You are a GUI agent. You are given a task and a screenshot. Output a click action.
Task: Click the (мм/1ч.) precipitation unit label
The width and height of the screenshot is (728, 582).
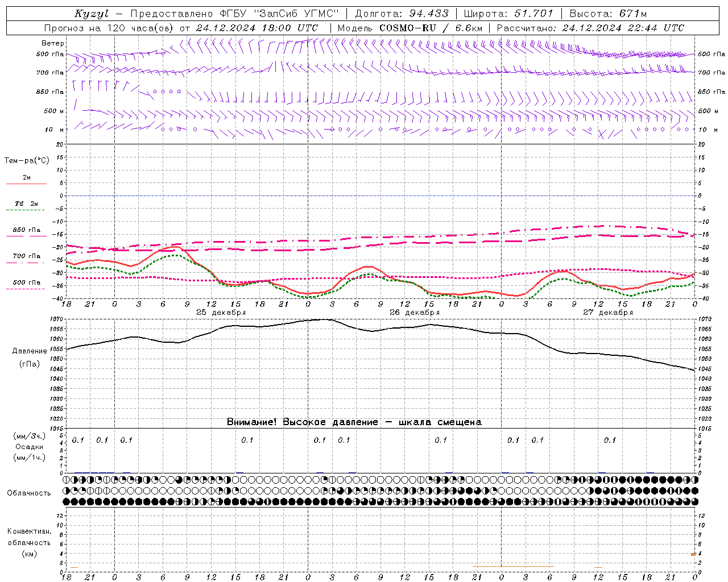30,458
